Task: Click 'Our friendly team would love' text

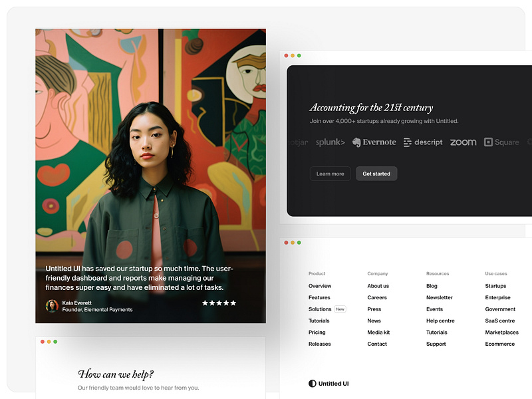Action: coord(138,388)
